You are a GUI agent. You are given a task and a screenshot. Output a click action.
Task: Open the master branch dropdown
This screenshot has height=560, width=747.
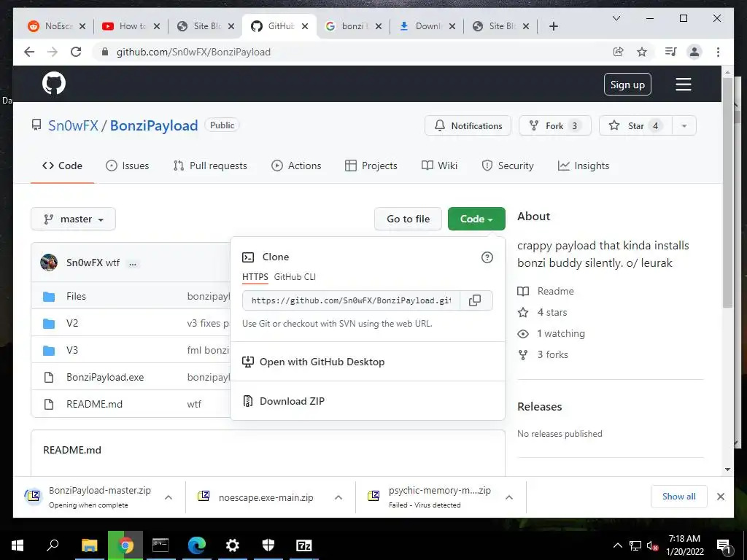pyautogui.click(x=74, y=219)
